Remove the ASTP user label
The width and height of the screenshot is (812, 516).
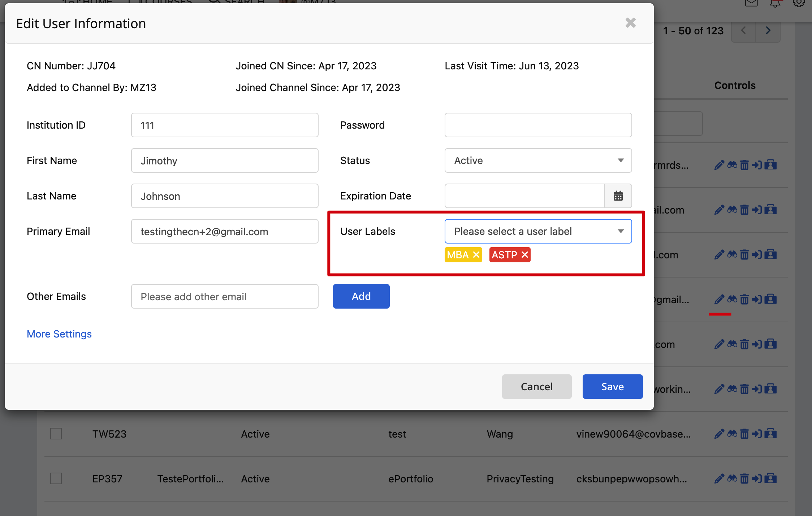[x=525, y=255]
